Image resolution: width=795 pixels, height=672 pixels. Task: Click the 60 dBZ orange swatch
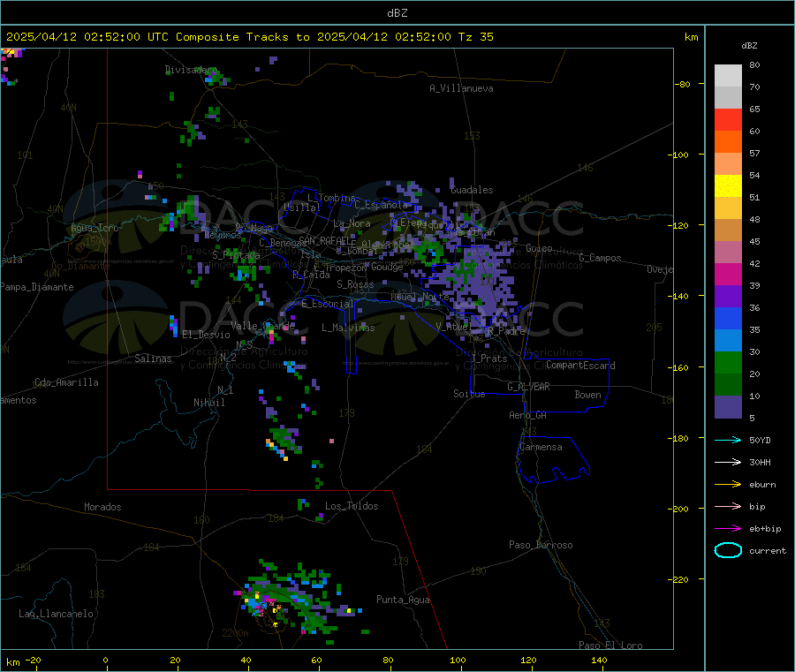[x=728, y=141]
